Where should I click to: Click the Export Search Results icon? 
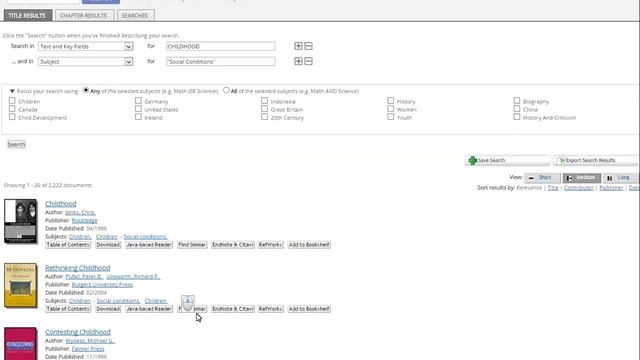(562, 160)
